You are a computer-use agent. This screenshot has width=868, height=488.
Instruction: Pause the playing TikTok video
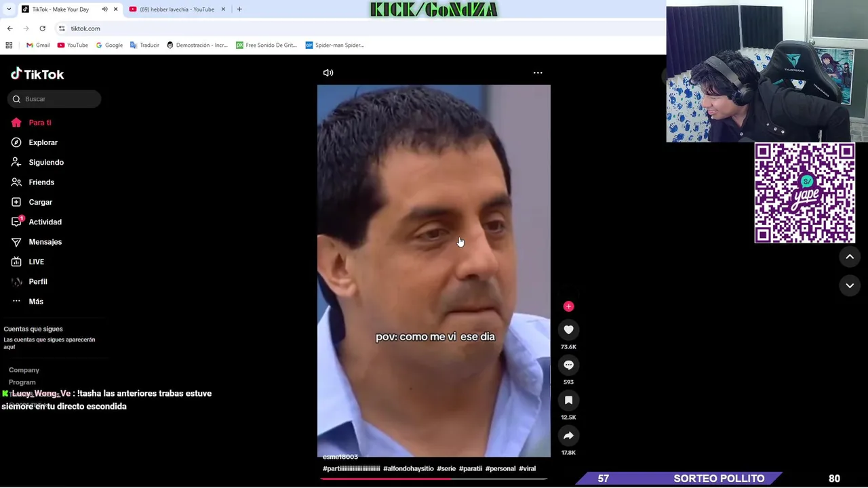tap(434, 271)
